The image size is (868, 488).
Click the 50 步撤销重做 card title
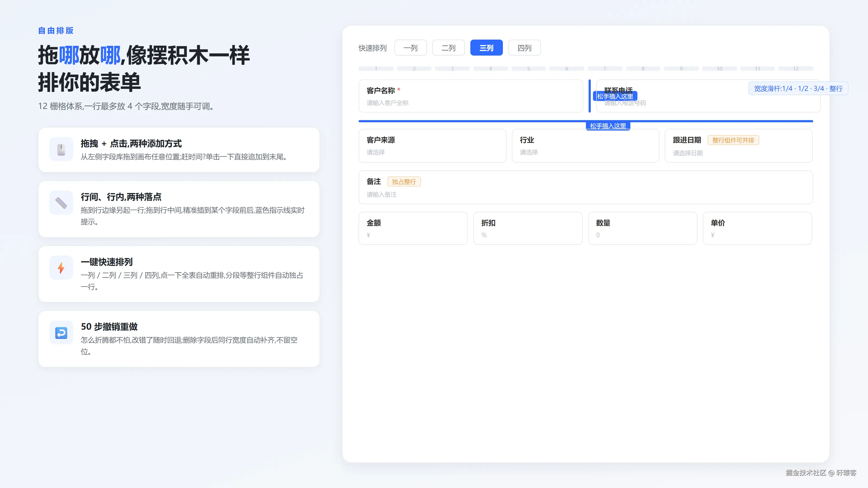point(109,327)
